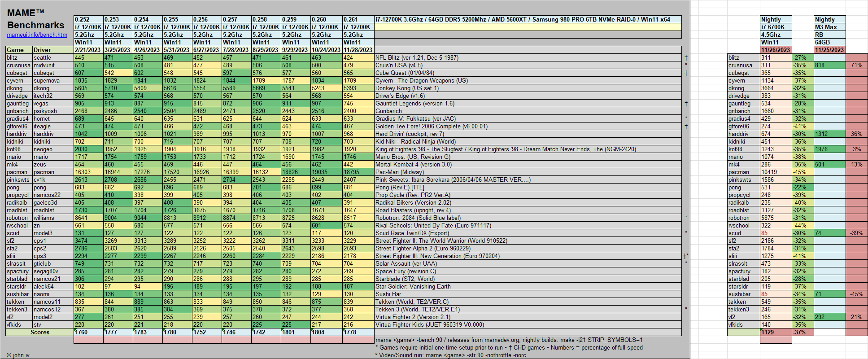Select the nightly robotron value 5875
The height and width of the screenshot is (359, 868).
776,218
